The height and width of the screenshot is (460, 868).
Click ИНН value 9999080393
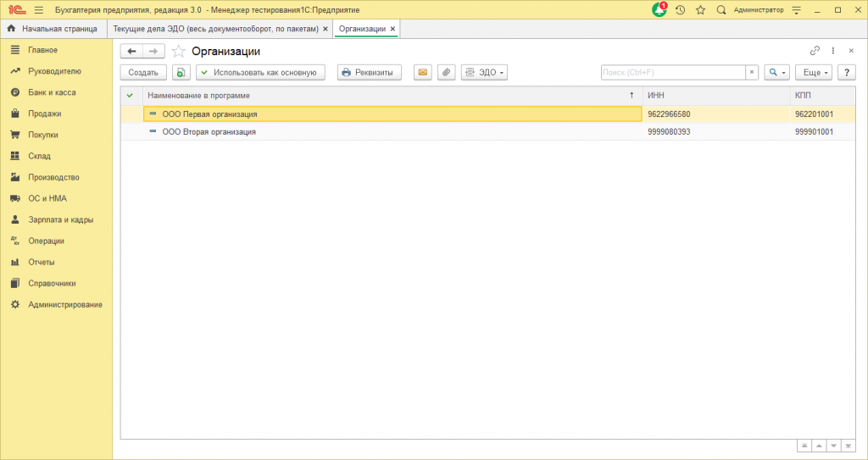(669, 132)
